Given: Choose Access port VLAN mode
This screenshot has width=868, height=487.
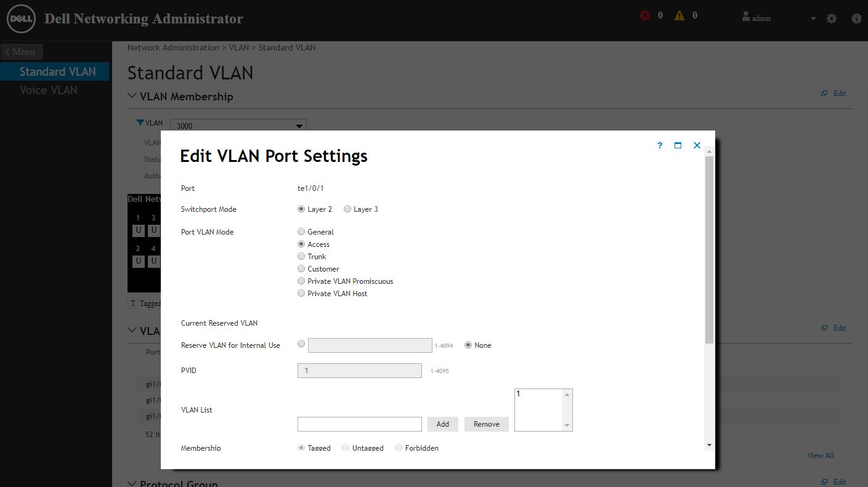Looking at the screenshot, I should (301, 244).
